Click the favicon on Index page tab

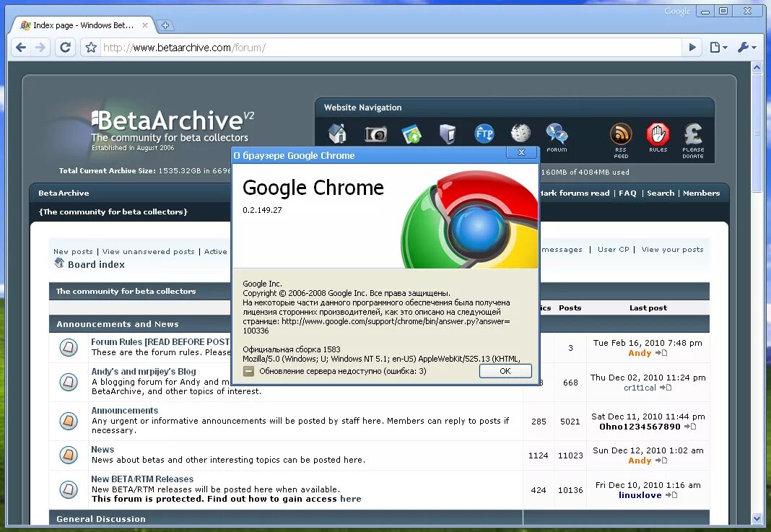click(25, 25)
